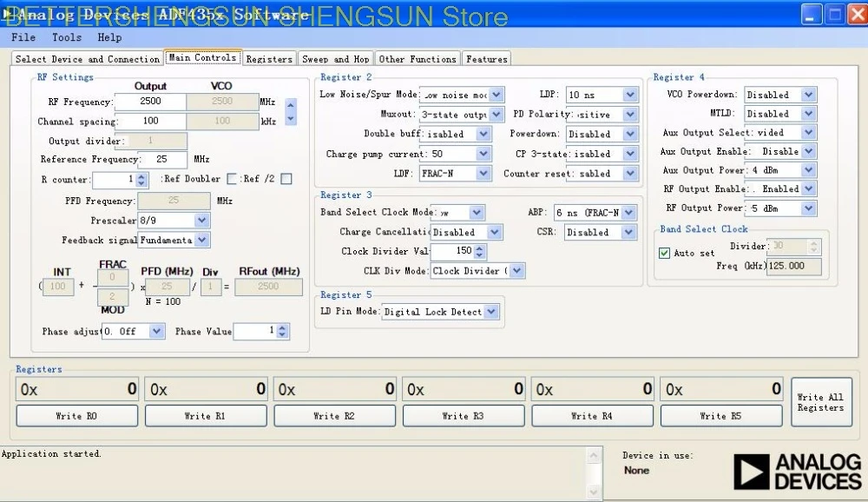
Task: Open the Prescaler dropdown
Action: click(x=202, y=221)
